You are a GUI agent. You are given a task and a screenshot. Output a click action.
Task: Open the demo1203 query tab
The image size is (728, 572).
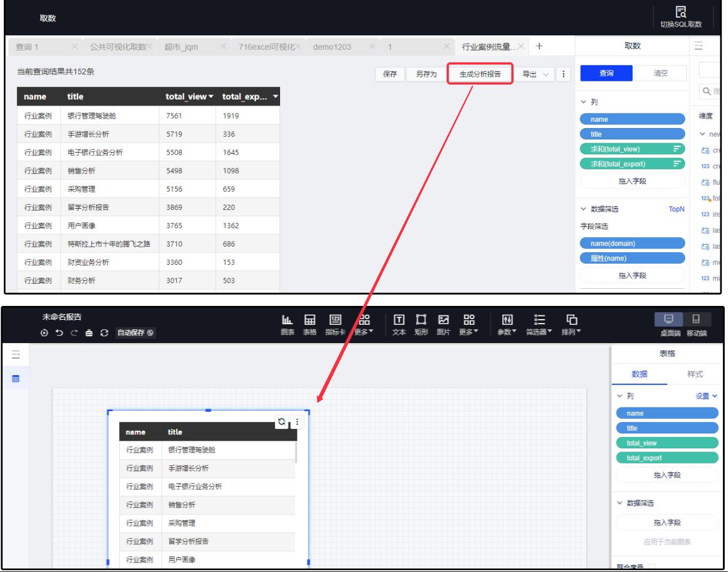[332, 47]
